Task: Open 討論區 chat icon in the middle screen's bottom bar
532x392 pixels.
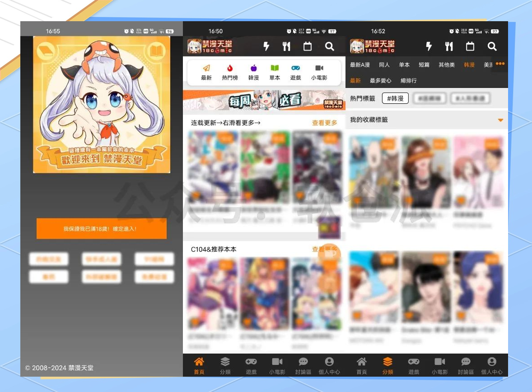Action: coord(303,361)
